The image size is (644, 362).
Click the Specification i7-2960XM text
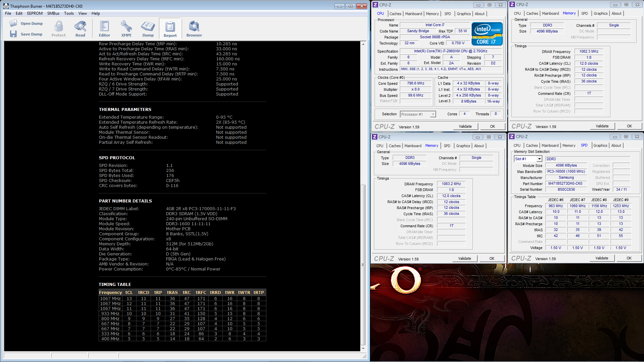click(x=450, y=51)
